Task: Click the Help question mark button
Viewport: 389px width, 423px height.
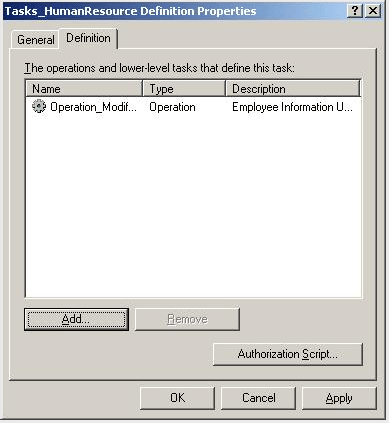Action: 355,11
